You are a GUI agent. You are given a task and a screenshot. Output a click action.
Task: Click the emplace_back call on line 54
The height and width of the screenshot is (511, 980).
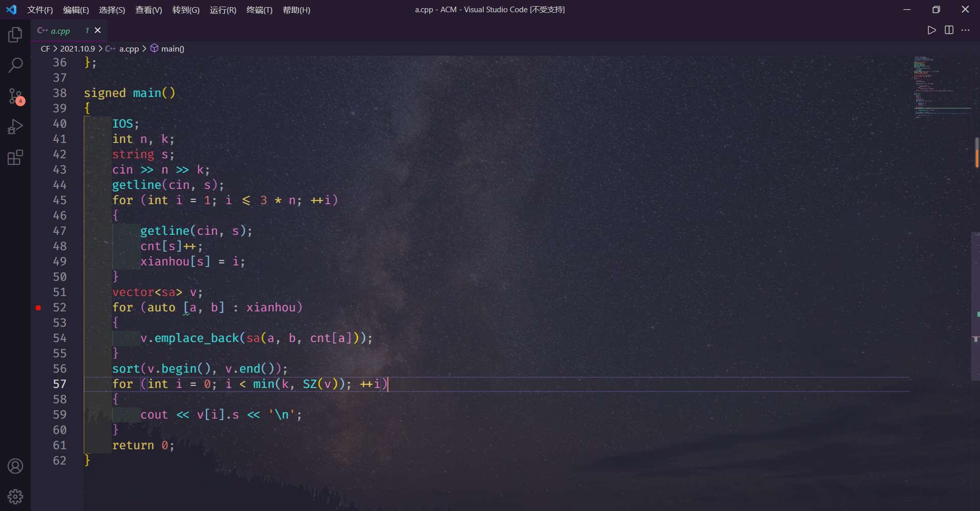(x=256, y=338)
